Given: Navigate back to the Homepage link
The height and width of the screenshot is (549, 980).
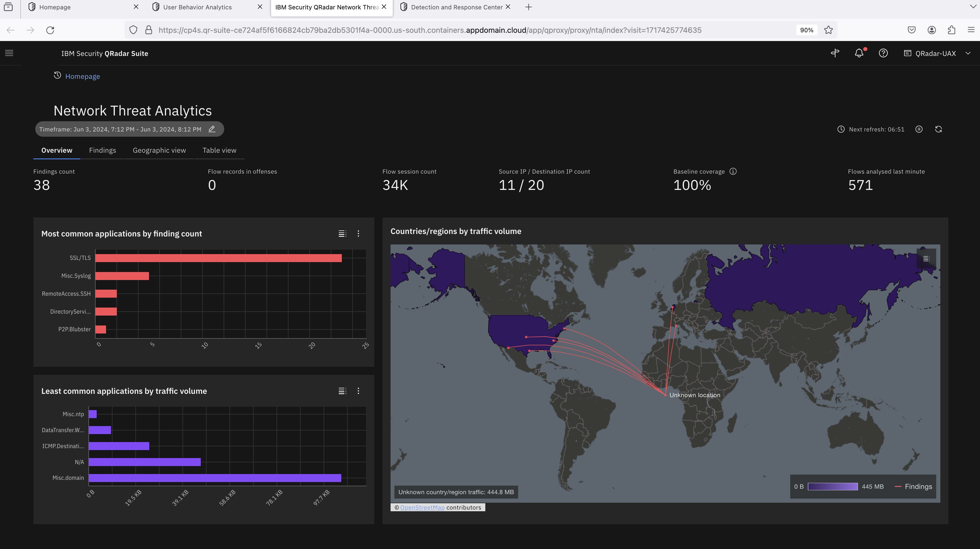Looking at the screenshot, I should pos(83,76).
